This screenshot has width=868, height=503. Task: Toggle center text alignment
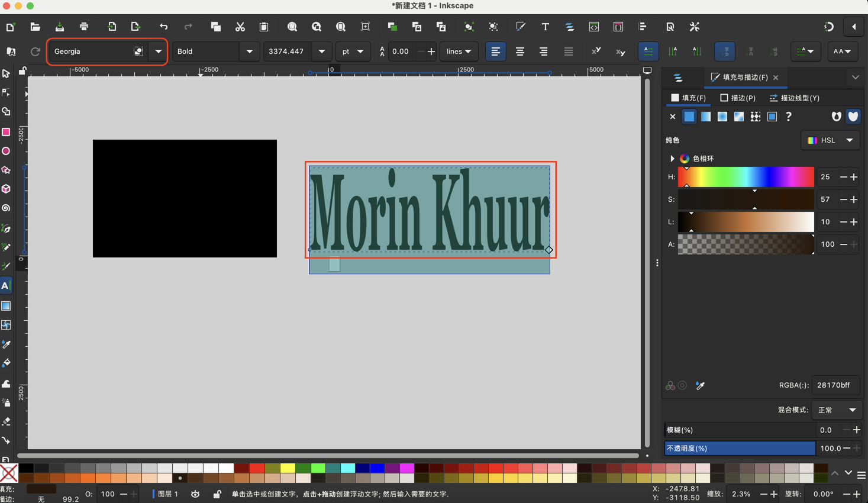tap(519, 51)
